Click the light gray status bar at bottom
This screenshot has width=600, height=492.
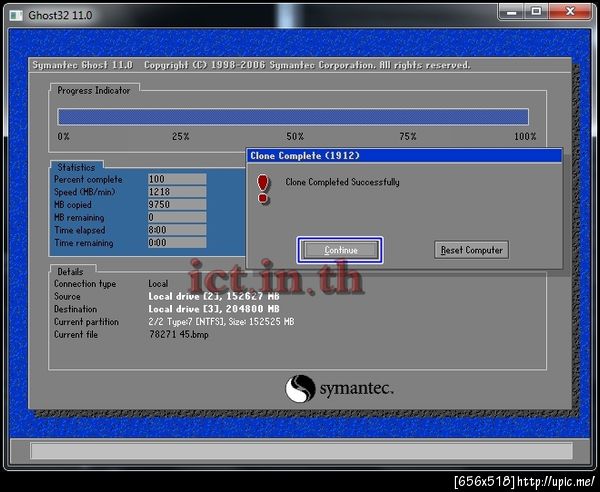pyautogui.click(x=301, y=451)
